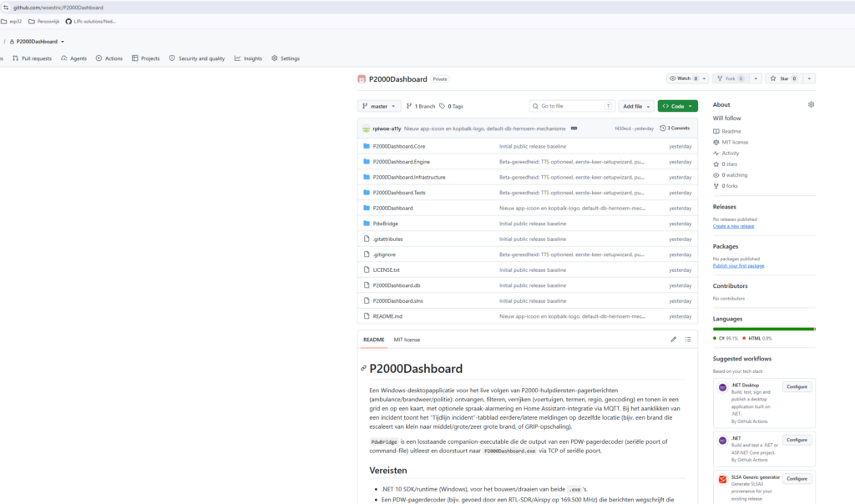Click the browser address bar URL
855x504 pixels.
click(58, 8)
